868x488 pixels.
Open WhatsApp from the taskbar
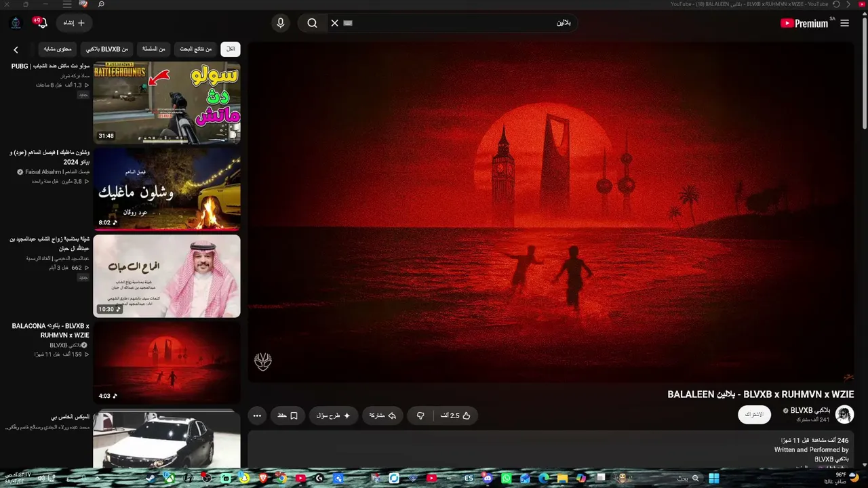coord(507,479)
